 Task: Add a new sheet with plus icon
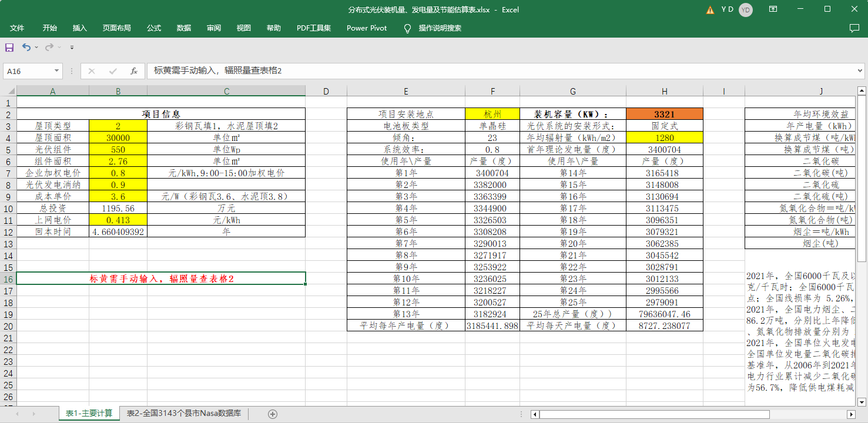(273, 414)
